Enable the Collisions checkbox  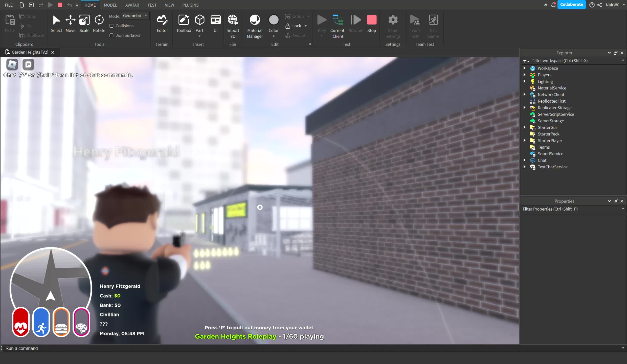coord(111,26)
